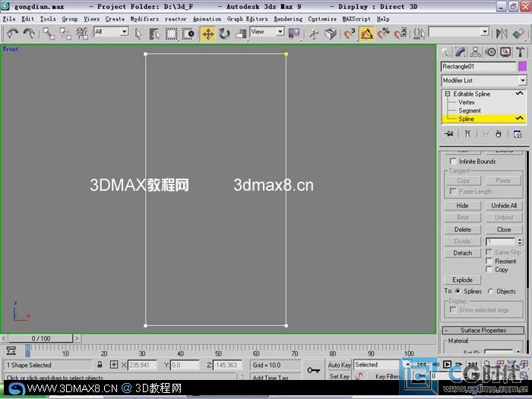
Task: Select the Select and Link tool
Action: pyautogui.click(x=49, y=33)
